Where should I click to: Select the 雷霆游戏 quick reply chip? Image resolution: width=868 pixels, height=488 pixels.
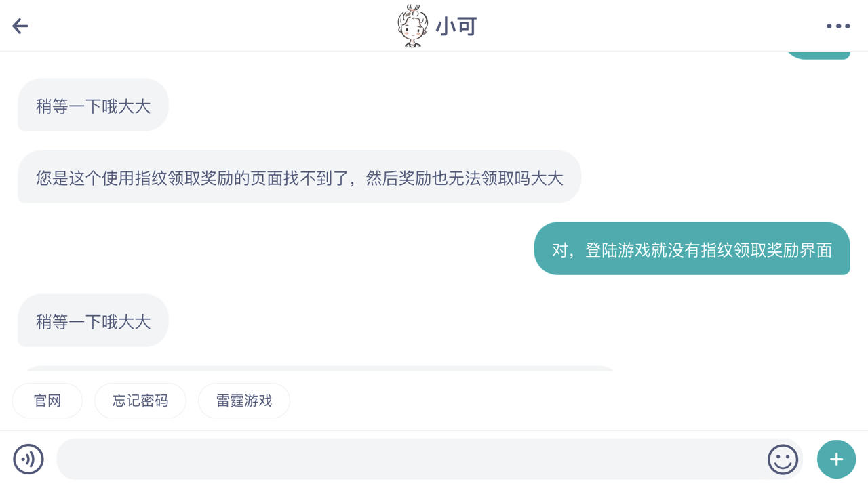tap(244, 401)
